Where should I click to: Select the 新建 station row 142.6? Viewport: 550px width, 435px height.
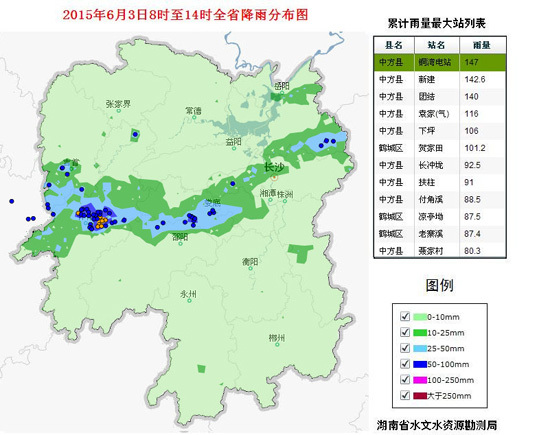(440, 80)
